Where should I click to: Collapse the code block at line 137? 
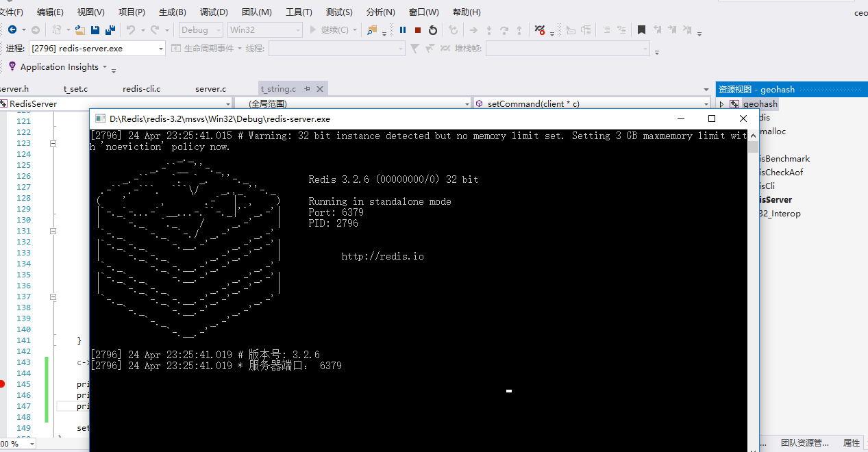(53, 297)
